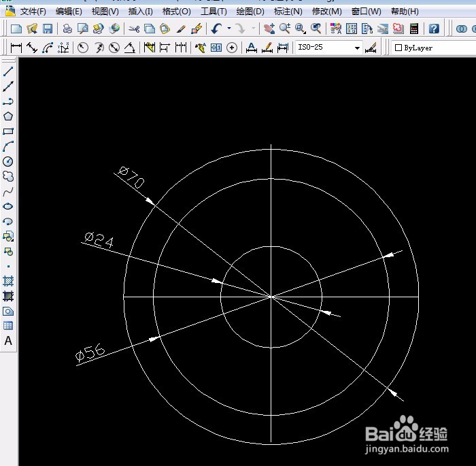Create a new drawing file
The image size is (476, 466).
pos(16,29)
